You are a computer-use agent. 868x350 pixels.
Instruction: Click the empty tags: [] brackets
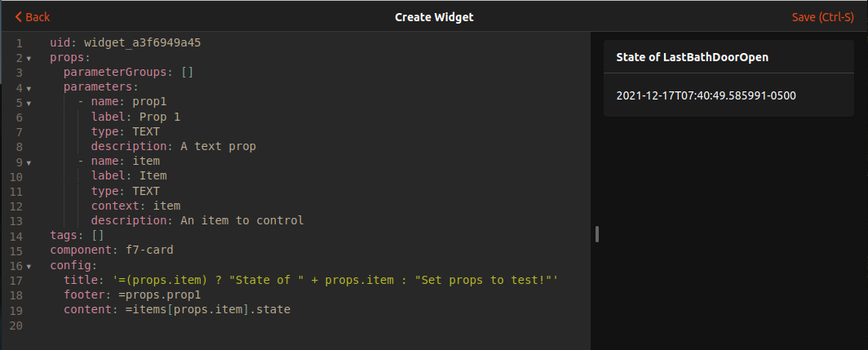point(98,236)
